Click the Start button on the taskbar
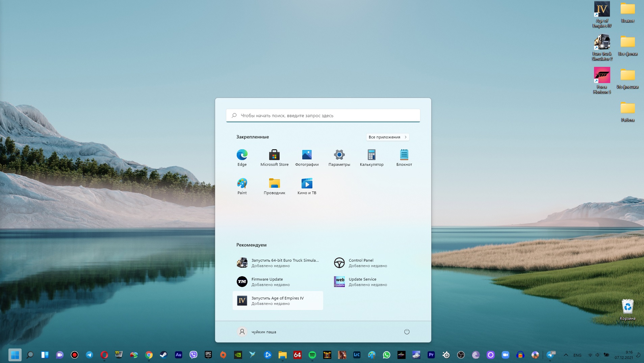This screenshot has width=644, height=363. click(14, 355)
